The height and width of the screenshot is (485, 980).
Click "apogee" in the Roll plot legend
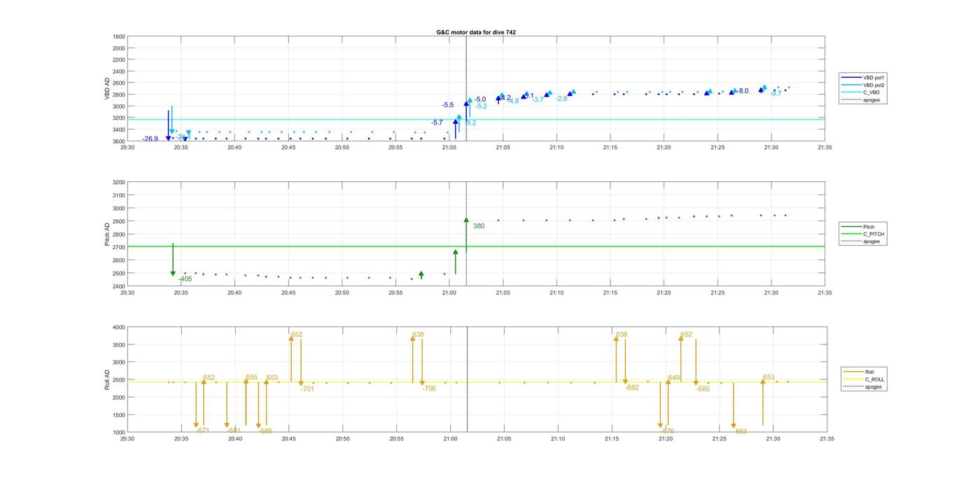coord(874,386)
